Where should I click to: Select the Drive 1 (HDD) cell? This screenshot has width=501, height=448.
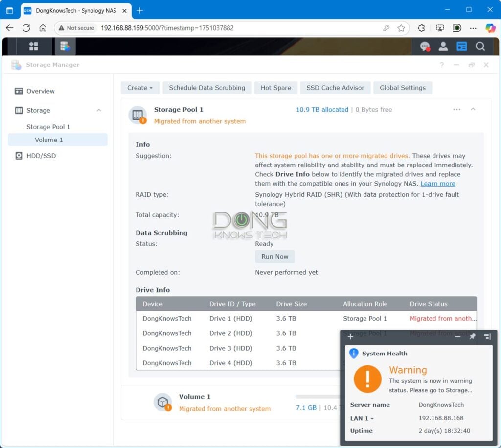point(231,318)
